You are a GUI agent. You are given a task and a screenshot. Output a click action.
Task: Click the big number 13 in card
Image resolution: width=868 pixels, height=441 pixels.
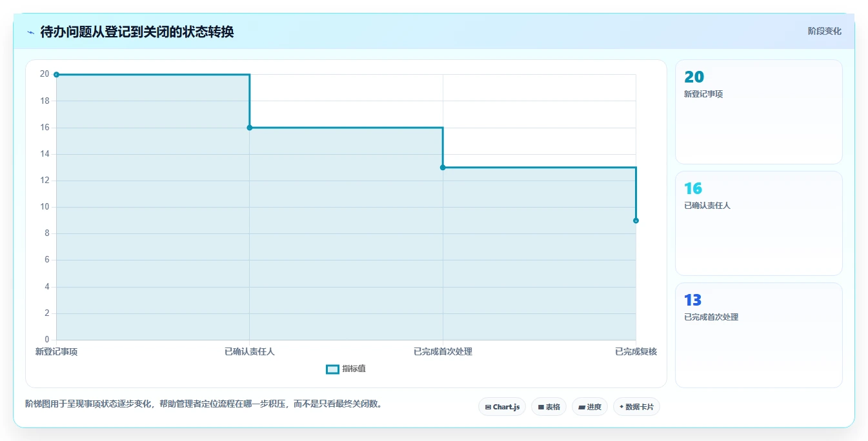pos(693,300)
